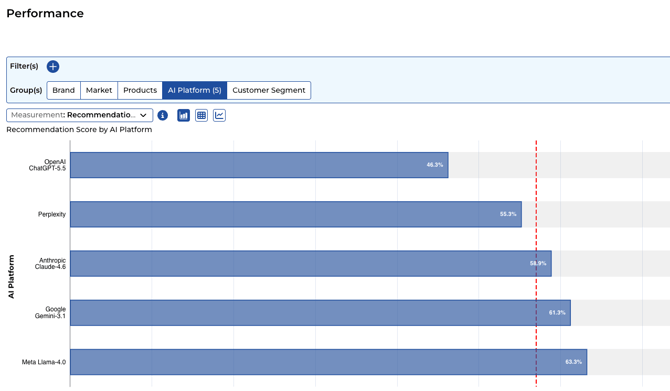Select the OpenAI ChatGPT-5.5 bar
Image resolution: width=670 pixels, height=391 pixels.
(259, 165)
